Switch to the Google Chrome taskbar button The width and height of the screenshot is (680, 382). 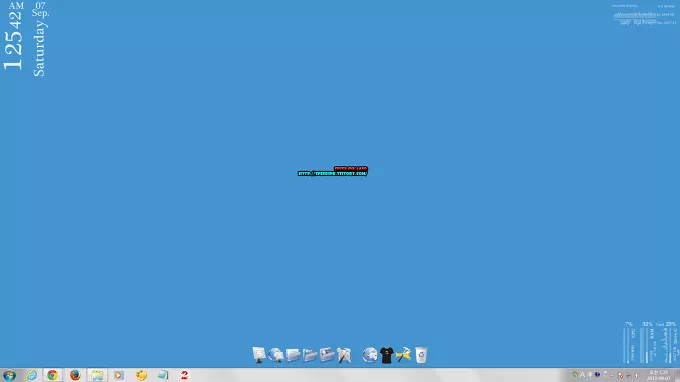click(52, 375)
